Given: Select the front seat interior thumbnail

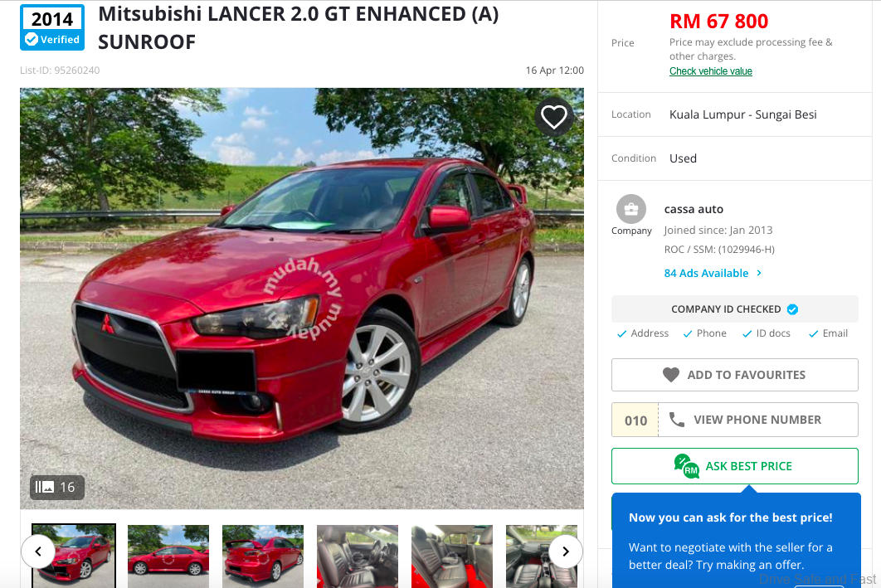Looking at the screenshot, I should click(358, 556).
